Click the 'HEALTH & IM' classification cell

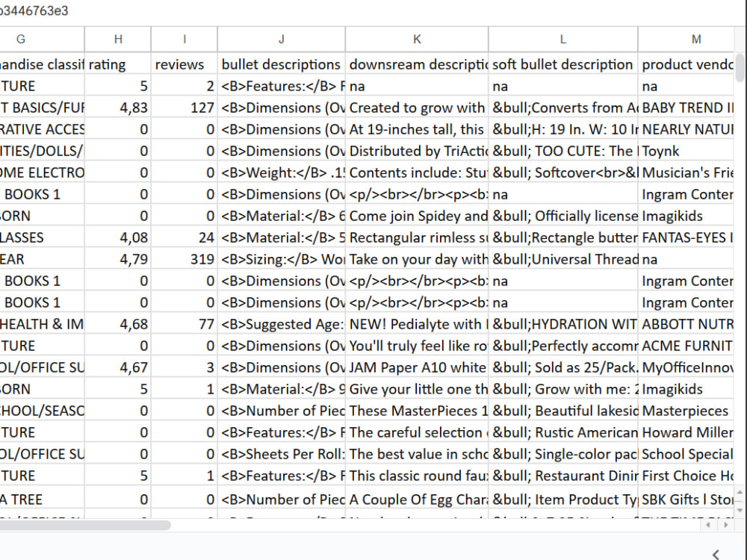click(42, 324)
